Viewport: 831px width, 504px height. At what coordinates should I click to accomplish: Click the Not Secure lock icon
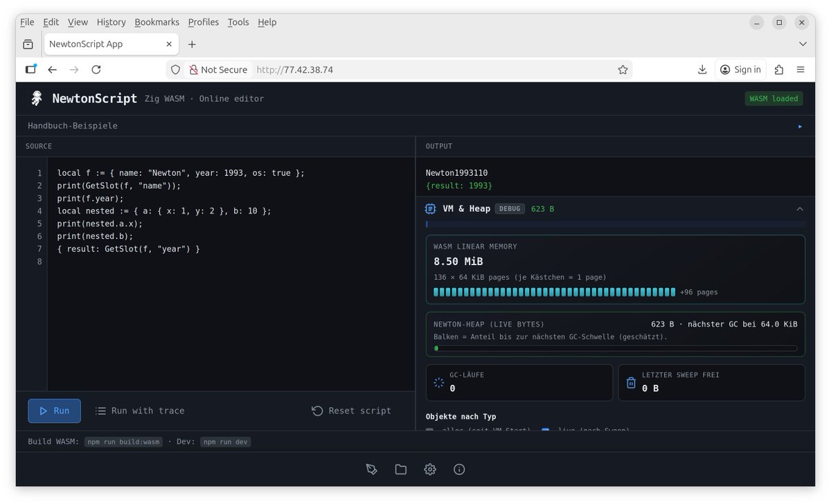(193, 69)
